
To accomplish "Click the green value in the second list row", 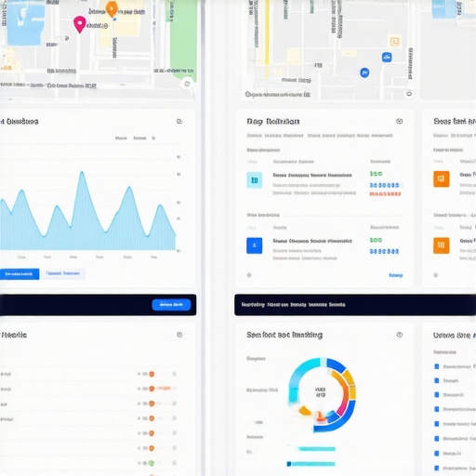I will tap(376, 240).
